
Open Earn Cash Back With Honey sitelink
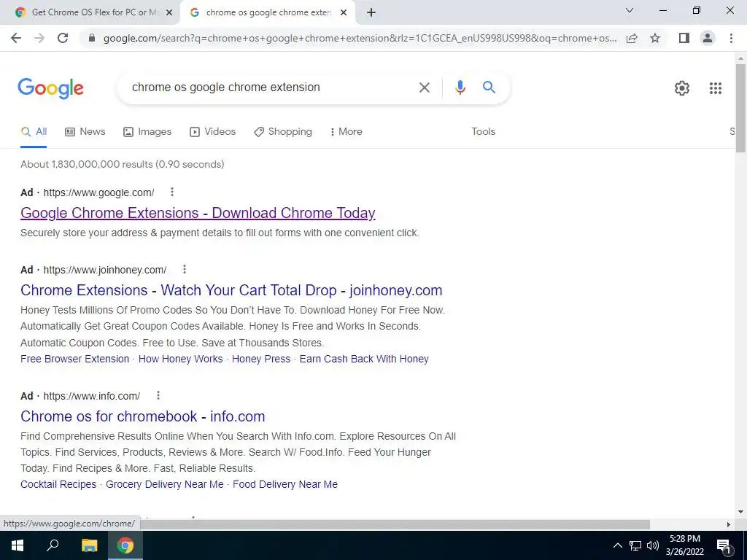point(364,359)
